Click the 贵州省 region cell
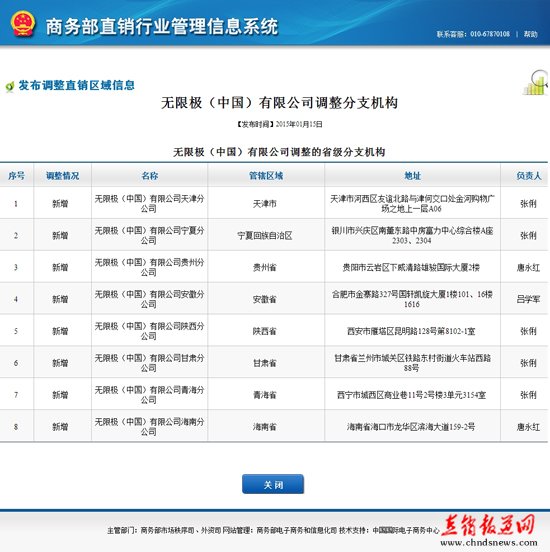 pos(266,267)
